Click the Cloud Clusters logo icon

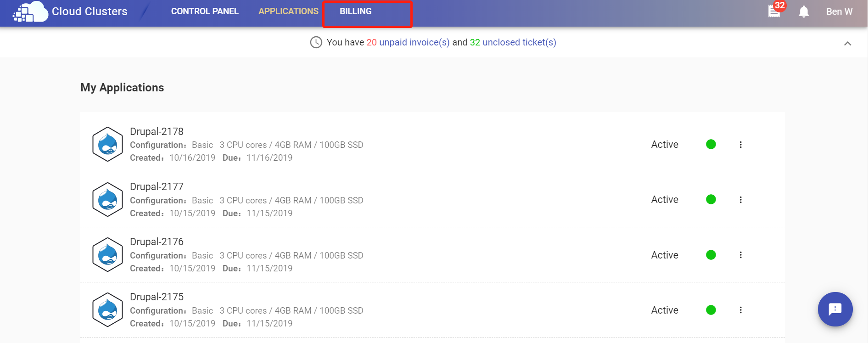point(30,11)
